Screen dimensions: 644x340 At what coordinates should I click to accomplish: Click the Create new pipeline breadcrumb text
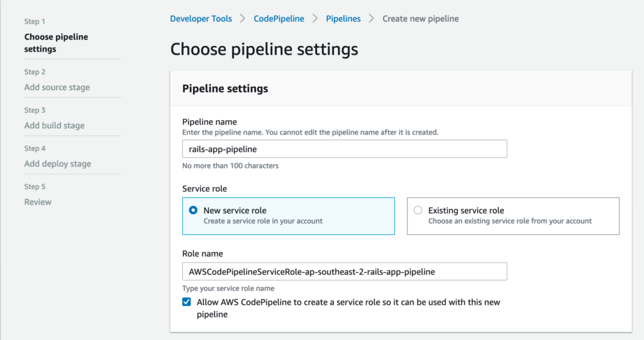421,18
